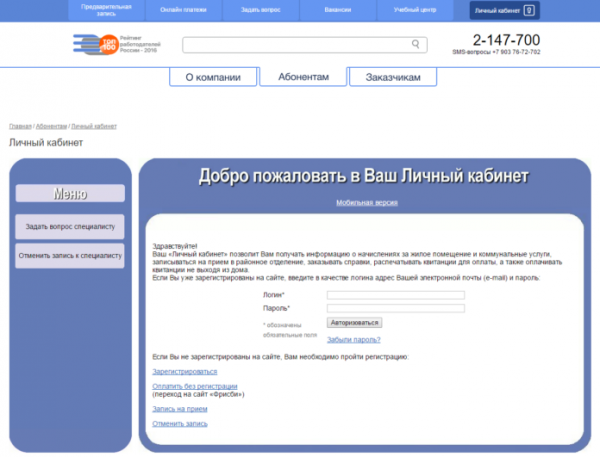
Task: Switch to the Абонентам tab
Action: click(303, 77)
